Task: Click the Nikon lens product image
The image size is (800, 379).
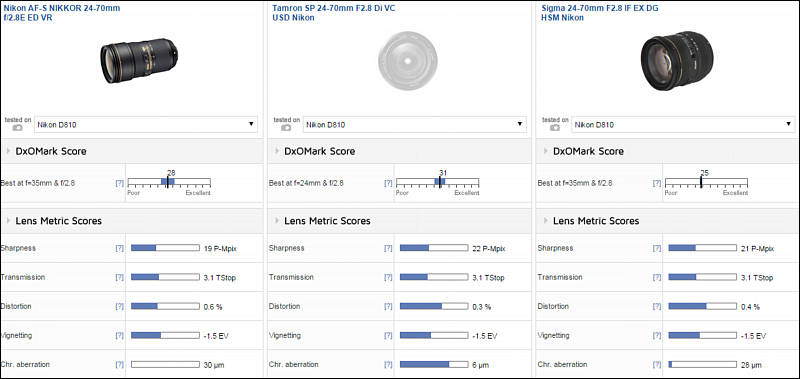Action: (139, 60)
